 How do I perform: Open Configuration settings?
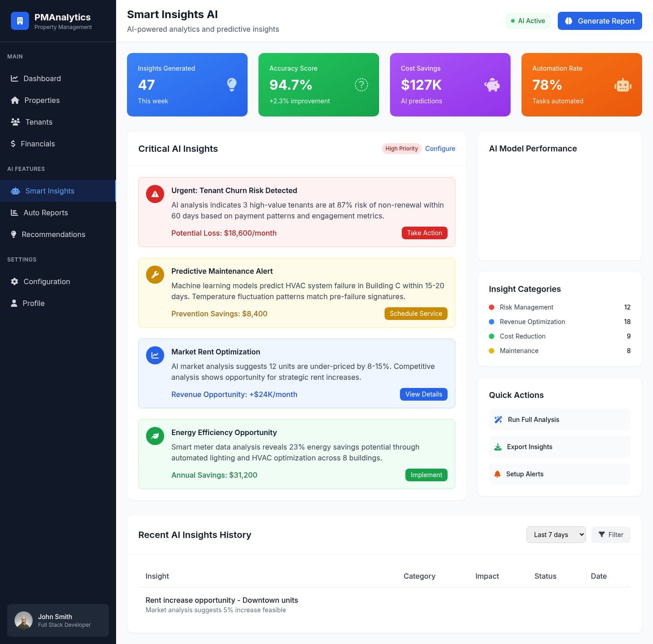[x=58, y=281]
